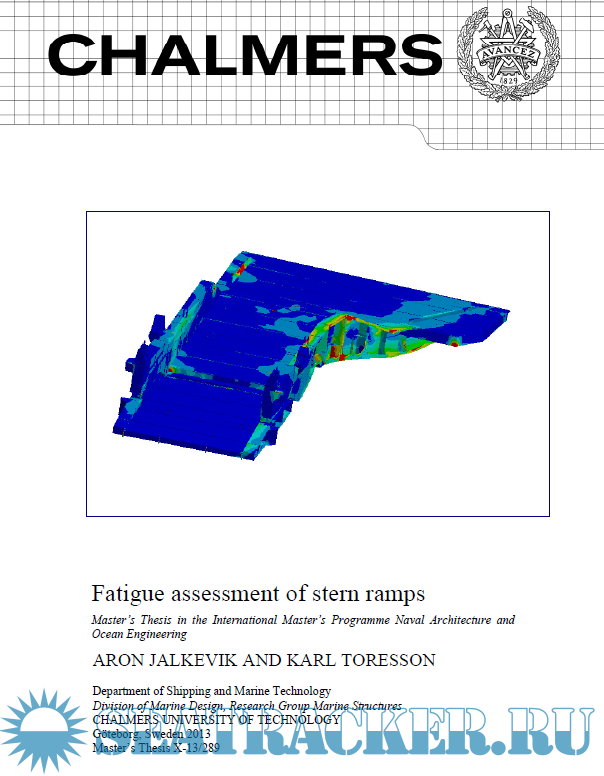Image resolution: width=604 pixels, height=776 pixels.
Task: Click the stern ramp stress model image
Action: pyautogui.click(x=317, y=363)
